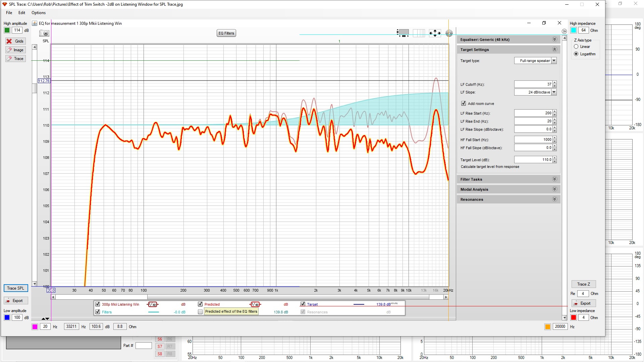Click the SPL Trace app icon in title bar
Screen dimensions: 644x362
pos(5,4)
